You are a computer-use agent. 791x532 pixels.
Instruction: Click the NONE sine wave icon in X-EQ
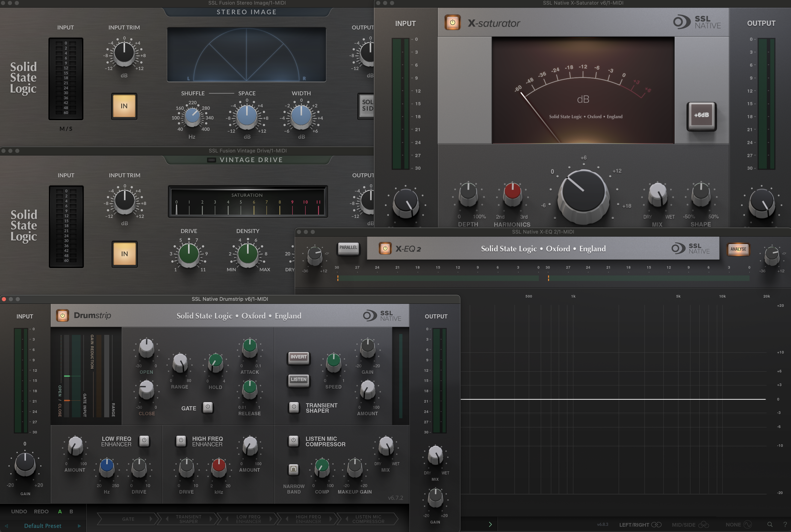748,525
